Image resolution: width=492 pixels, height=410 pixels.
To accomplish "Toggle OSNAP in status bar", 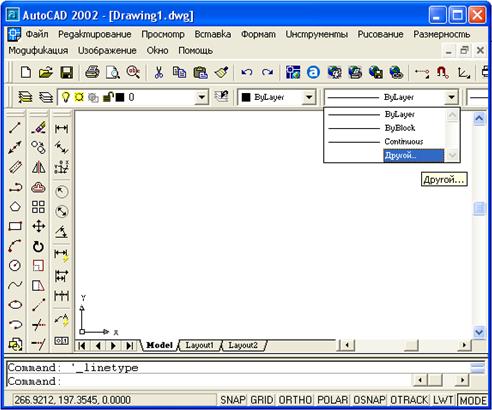I will [x=369, y=400].
